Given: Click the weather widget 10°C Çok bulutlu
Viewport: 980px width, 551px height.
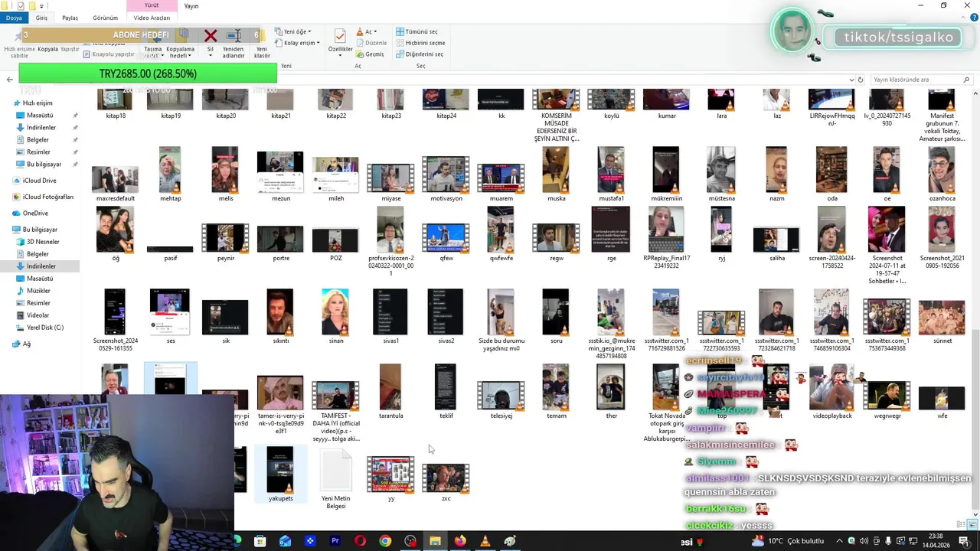Looking at the screenshot, I should click(789, 541).
